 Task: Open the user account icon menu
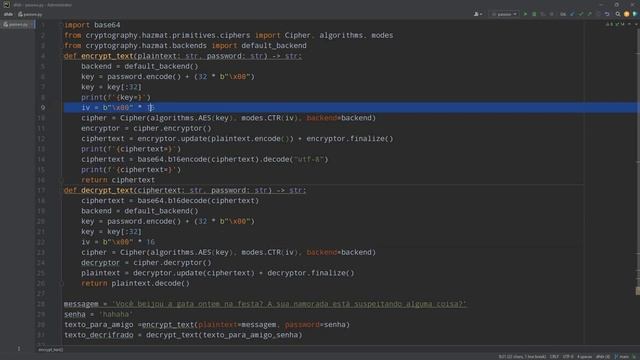[x=478, y=14]
